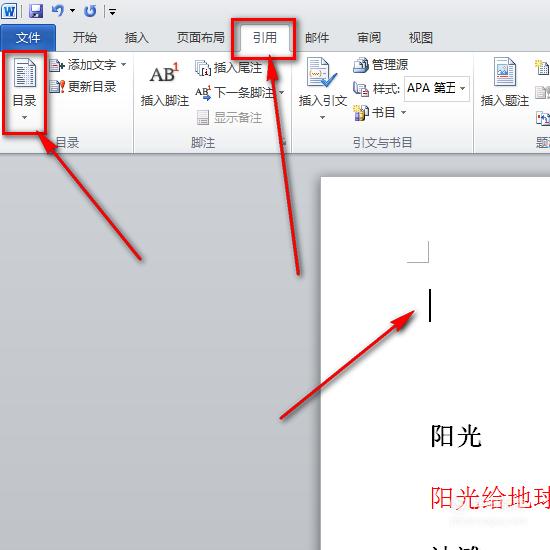Expand the 插入引文 dropdown arrow
550x550 pixels.
(322, 117)
